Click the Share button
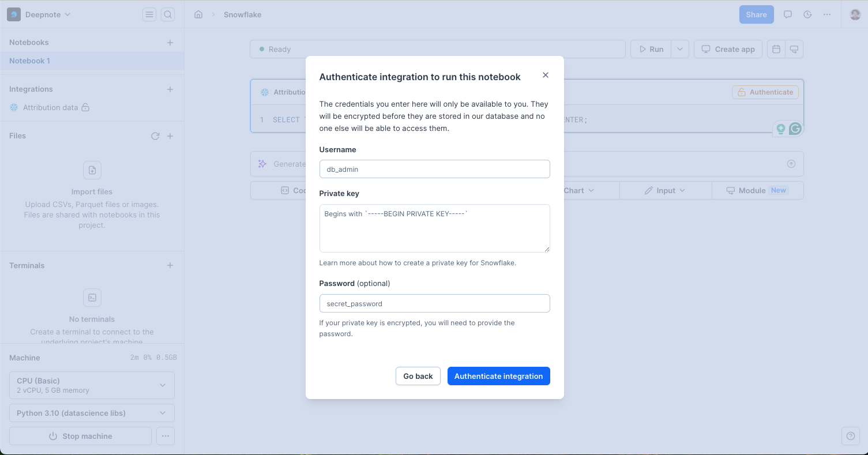The image size is (868, 455). click(756, 14)
